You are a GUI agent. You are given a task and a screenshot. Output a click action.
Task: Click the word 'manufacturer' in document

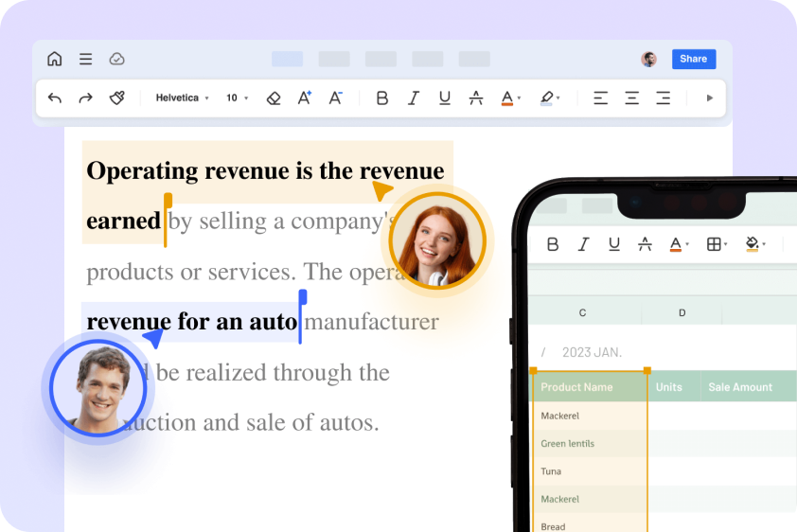point(372,322)
